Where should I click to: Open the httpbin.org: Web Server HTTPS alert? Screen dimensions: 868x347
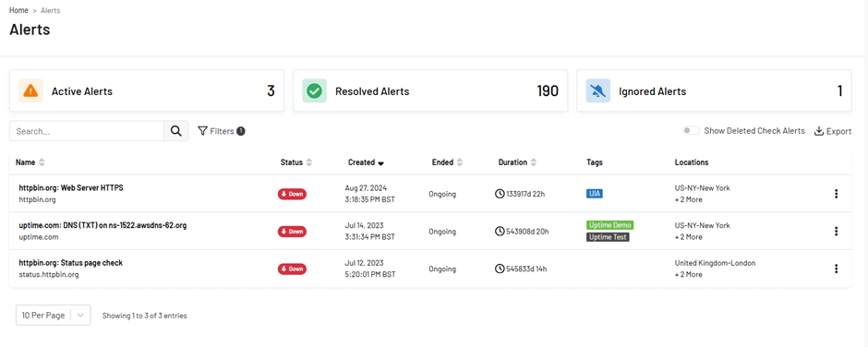pyautogui.click(x=71, y=187)
